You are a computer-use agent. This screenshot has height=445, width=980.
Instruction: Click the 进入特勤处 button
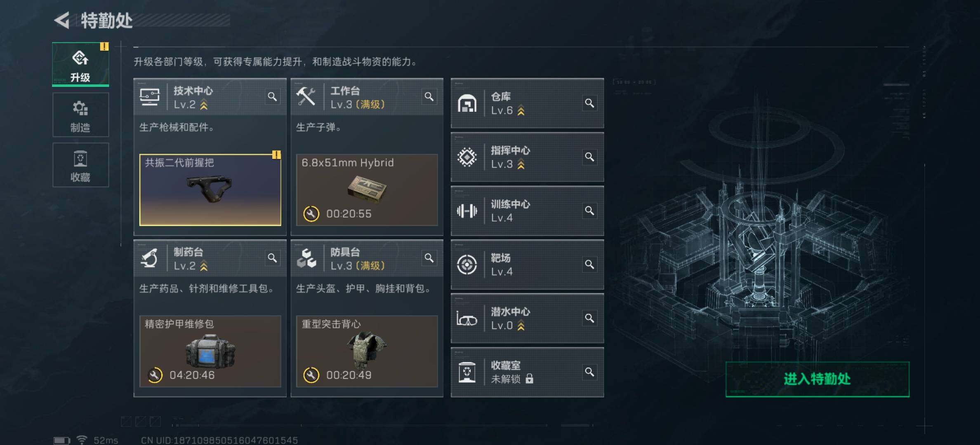click(x=817, y=379)
